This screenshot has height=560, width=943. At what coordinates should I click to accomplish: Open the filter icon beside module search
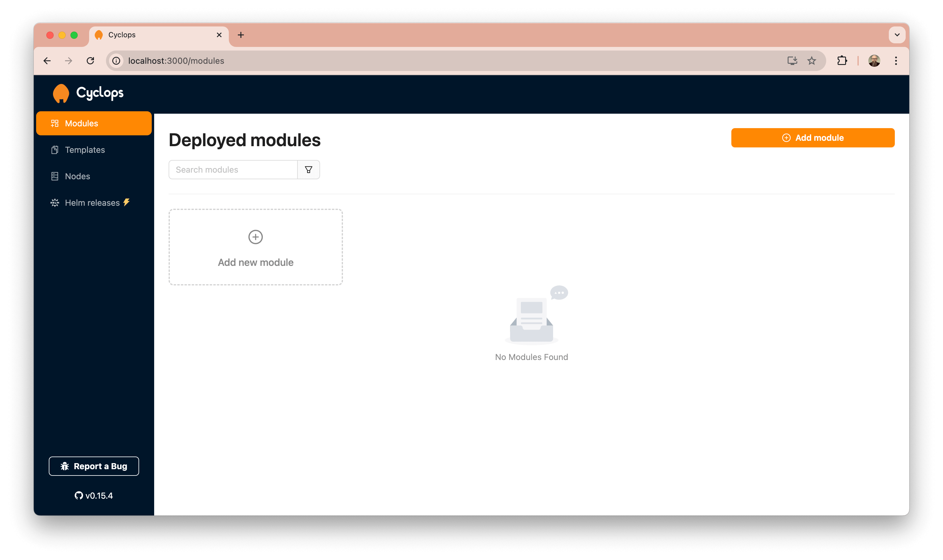tap(308, 169)
